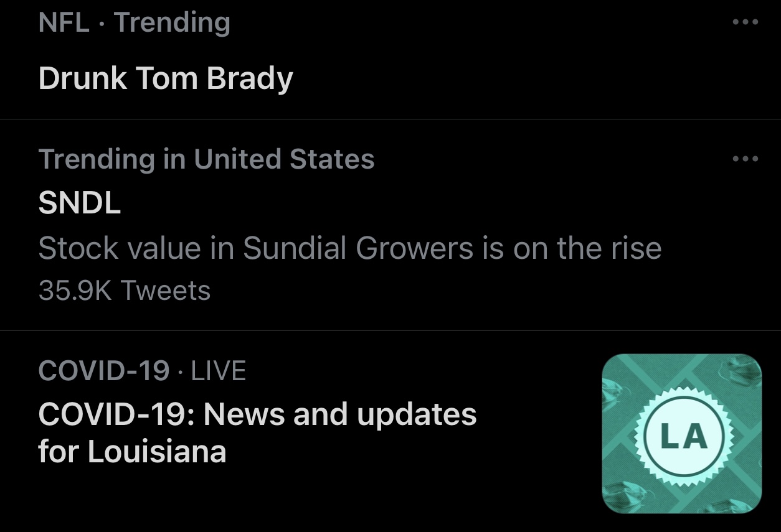Click the 35.9K Tweets count
The width and height of the screenshot is (781, 532).
[125, 291]
